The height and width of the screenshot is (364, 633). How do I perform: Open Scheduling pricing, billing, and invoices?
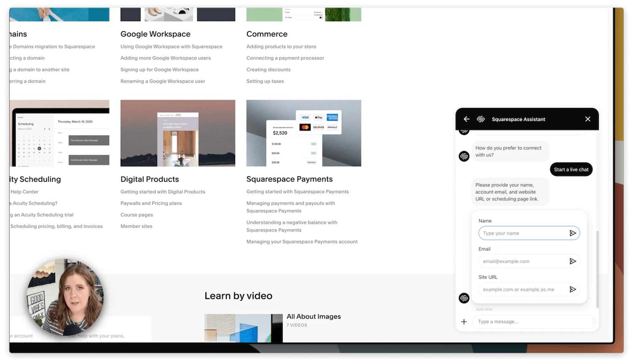57,226
